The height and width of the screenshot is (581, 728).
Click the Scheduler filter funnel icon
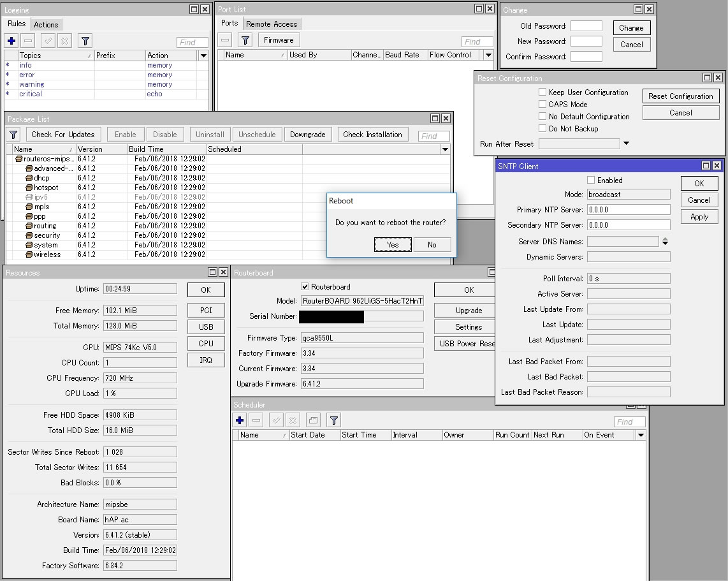click(334, 420)
